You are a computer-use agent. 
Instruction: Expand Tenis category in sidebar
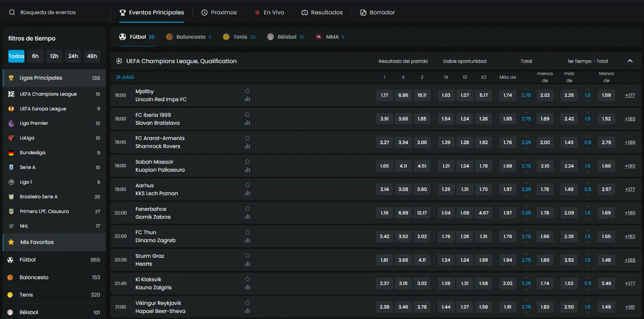coord(54,295)
